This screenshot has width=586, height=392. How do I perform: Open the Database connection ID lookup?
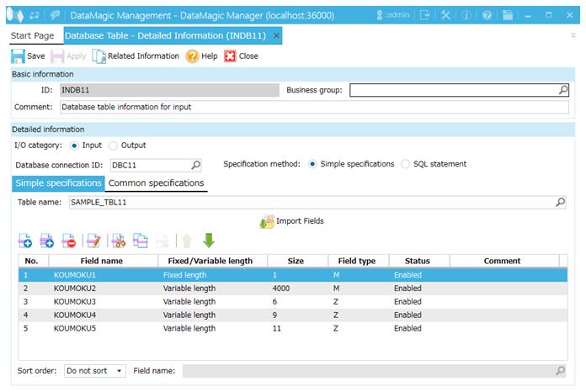click(195, 165)
